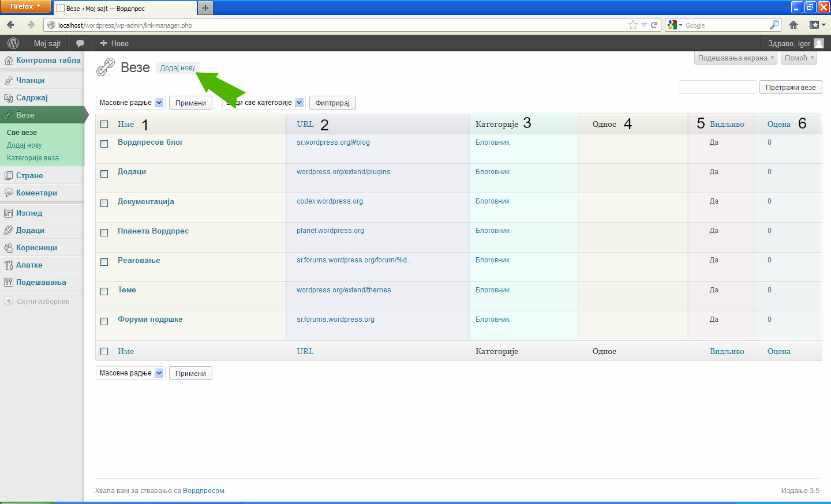
Task: Open the Firefox menu button
Action: tap(25, 6)
